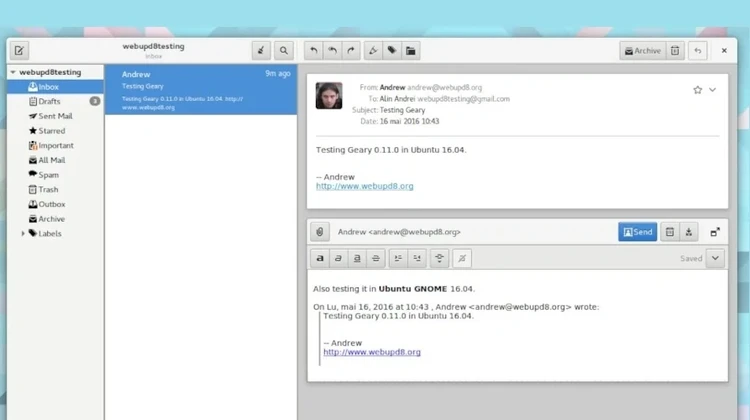Toggle strikethrough formatting in the composer
Viewport: 750px width, 420px height.
[375, 258]
